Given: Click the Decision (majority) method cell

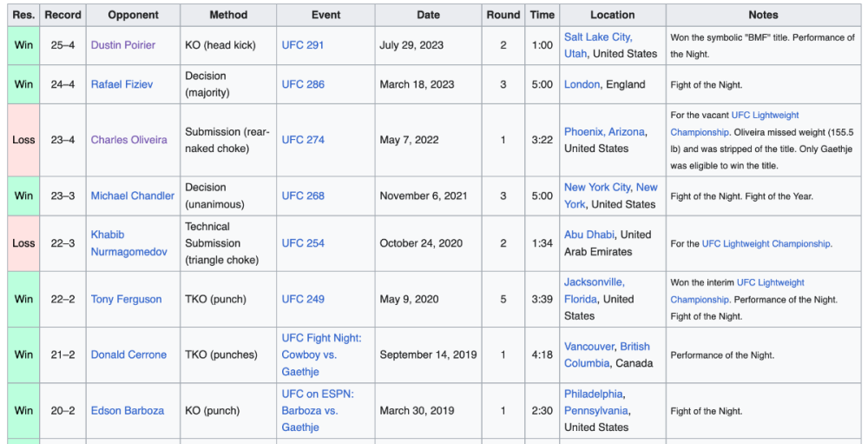Looking at the screenshot, I should (x=228, y=84).
